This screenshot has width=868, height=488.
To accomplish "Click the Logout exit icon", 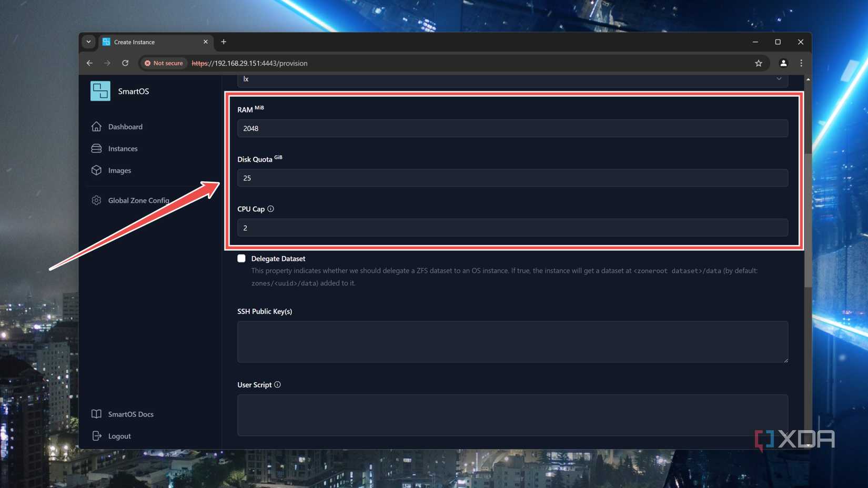I will pyautogui.click(x=96, y=436).
